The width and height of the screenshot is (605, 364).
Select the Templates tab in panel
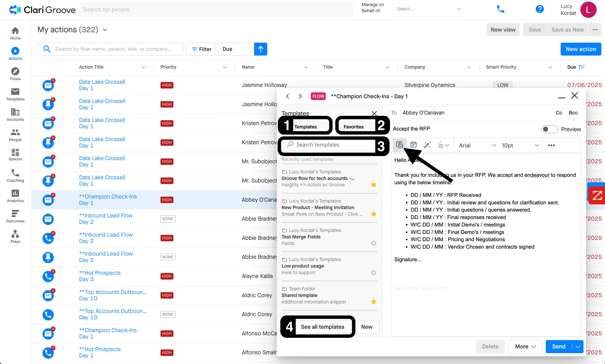(x=305, y=127)
